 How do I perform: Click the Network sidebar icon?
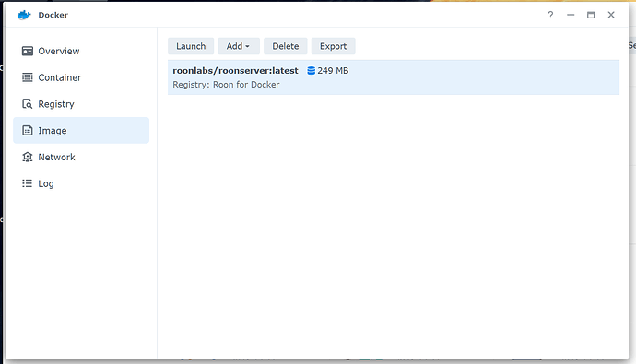tap(27, 157)
